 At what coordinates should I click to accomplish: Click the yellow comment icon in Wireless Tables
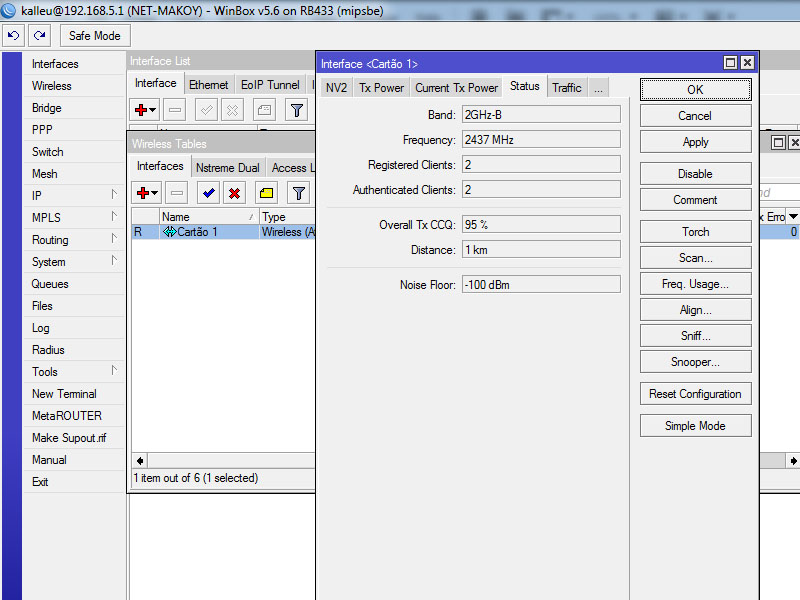(266, 193)
